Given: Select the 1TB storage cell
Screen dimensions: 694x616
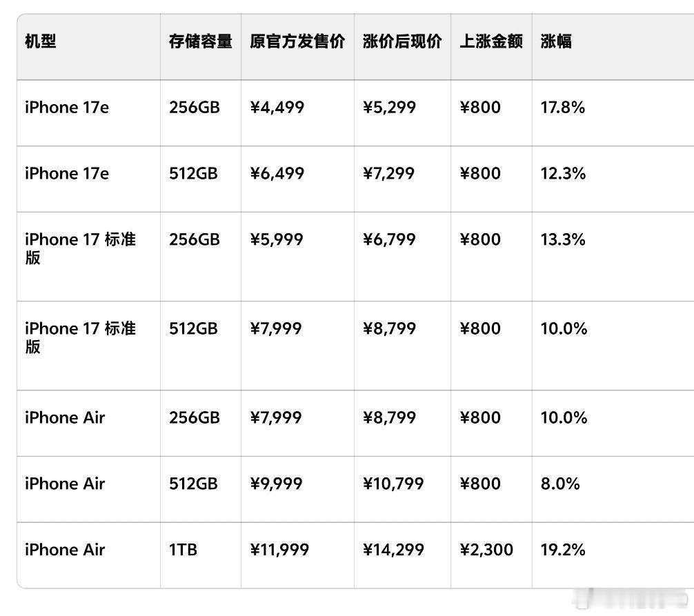Looking at the screenshot, I should click(183, 550).
